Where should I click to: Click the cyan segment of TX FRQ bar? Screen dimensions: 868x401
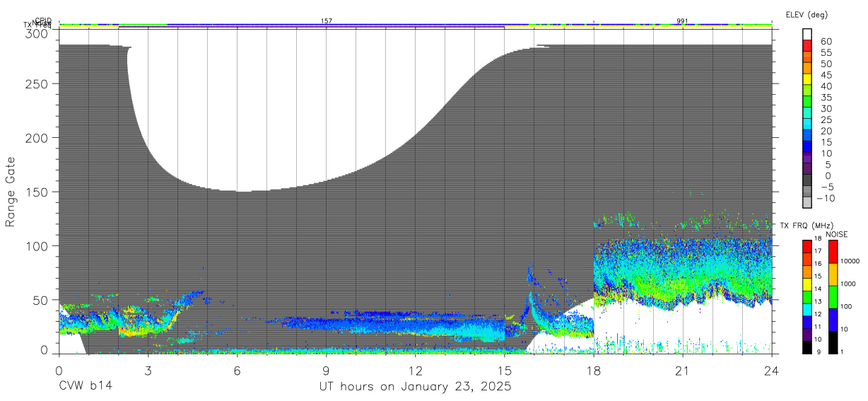pyautogui.click(x=807, y=310)
